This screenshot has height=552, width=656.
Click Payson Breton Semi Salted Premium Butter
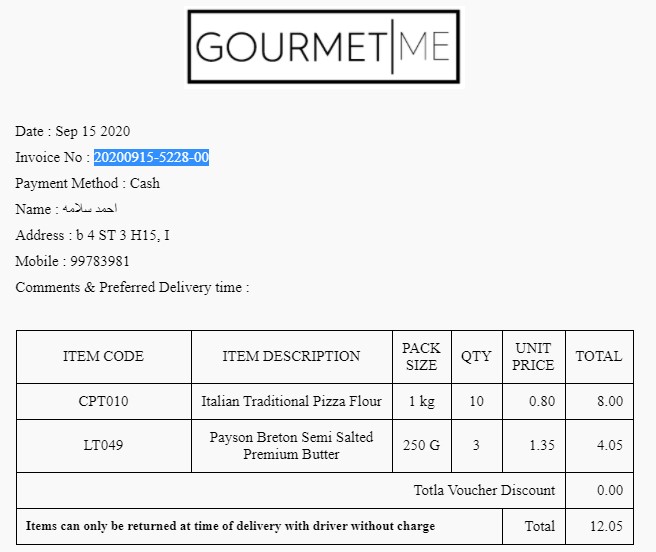291,446
